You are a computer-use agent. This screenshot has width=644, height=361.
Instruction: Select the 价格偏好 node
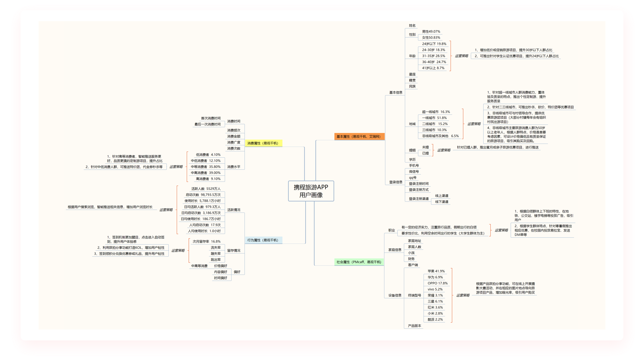click(221, 266)
